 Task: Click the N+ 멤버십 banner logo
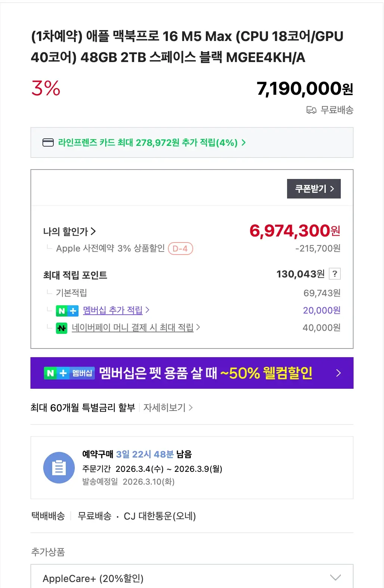coord(69,373)
